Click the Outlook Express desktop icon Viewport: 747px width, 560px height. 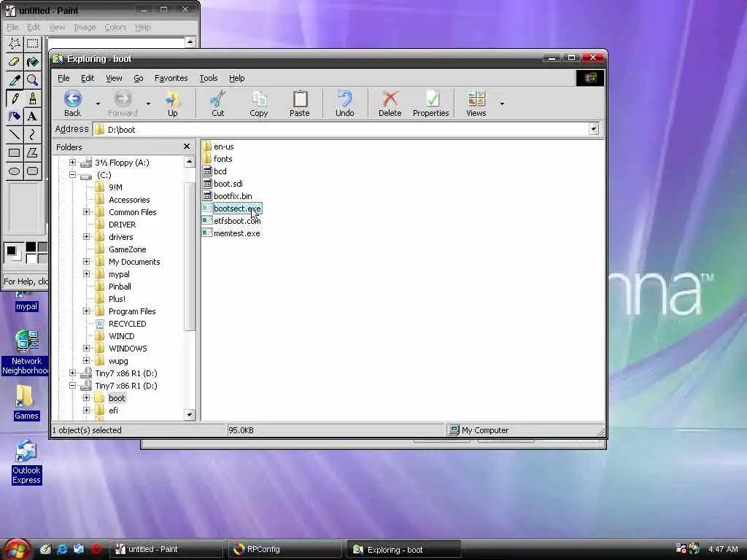27,462
